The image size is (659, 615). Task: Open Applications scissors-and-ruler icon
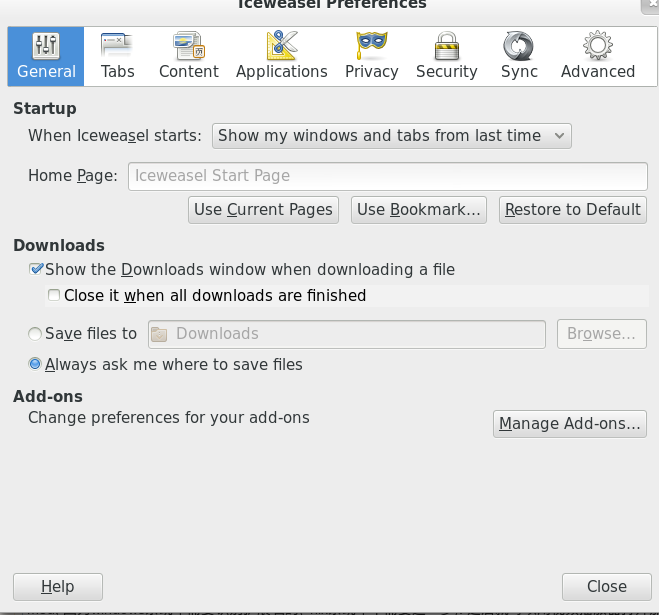click(282, 45)
